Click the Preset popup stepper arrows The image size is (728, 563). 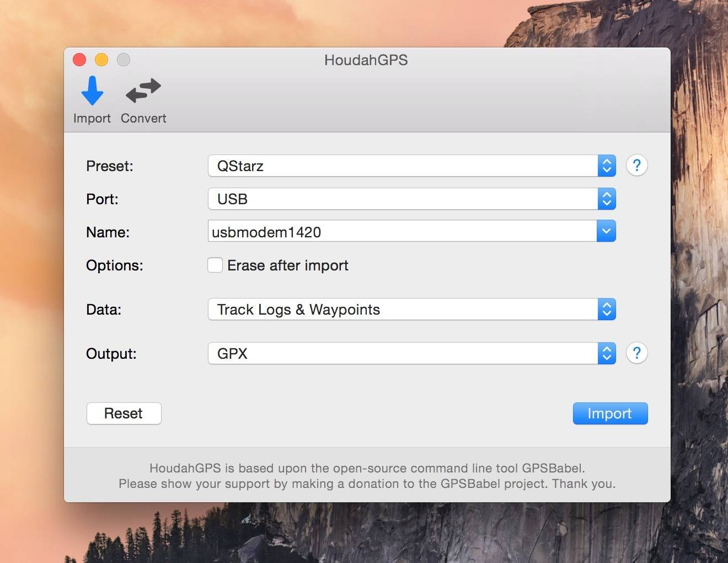pos(607,166)
